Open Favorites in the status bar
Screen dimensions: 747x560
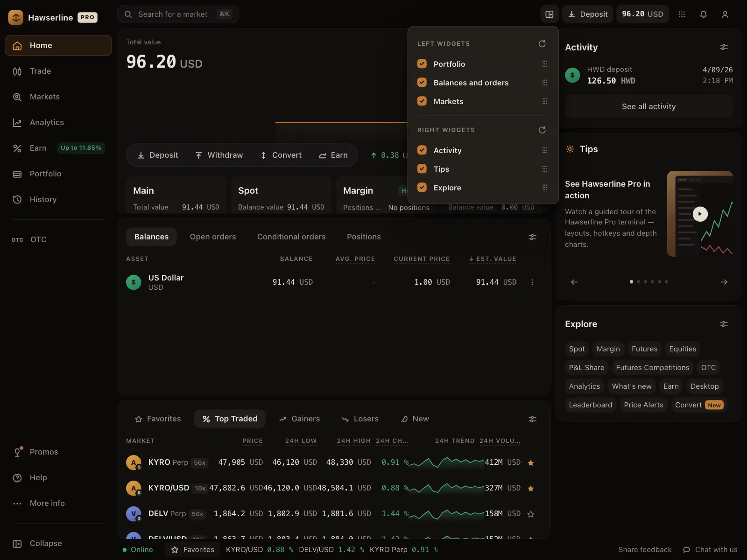tap(193, 550)
